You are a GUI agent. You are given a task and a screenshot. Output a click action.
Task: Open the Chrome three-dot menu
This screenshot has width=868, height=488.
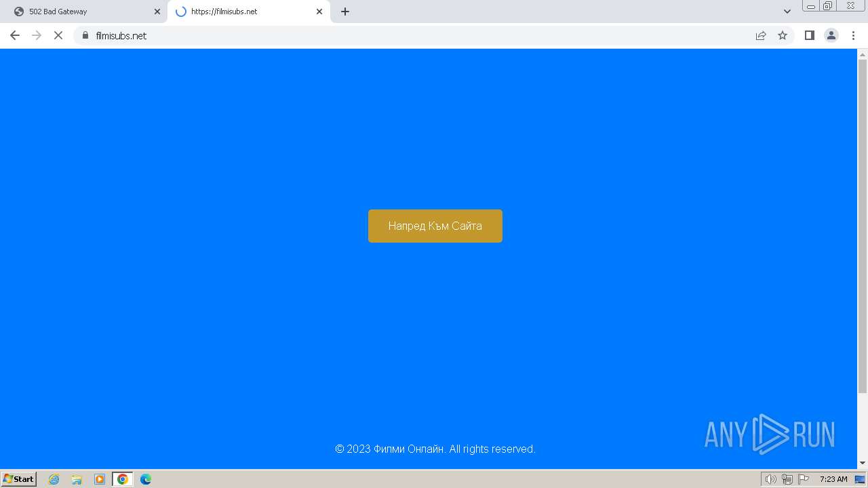click(x=854, y=35)
